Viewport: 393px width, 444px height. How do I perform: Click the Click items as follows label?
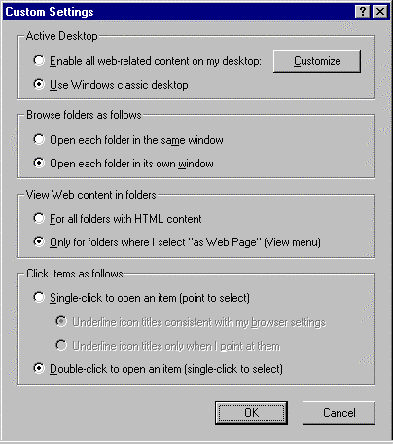[x=75, y=274]
